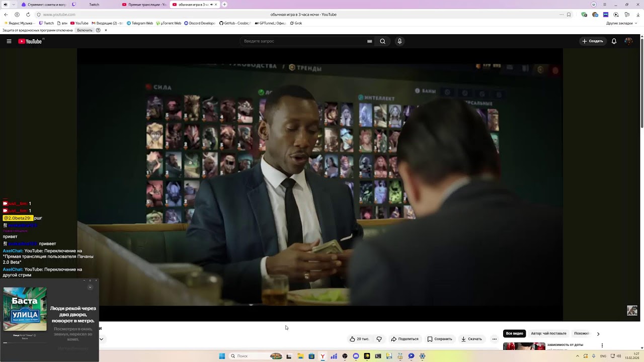Mute the current tab via speaker icon
644x362 pixels.
(211, 5)
